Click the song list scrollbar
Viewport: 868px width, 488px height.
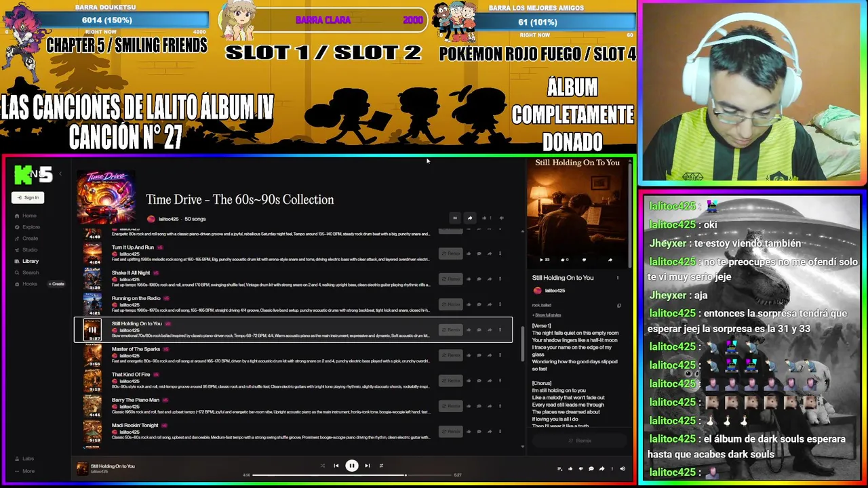pos(522,343)
